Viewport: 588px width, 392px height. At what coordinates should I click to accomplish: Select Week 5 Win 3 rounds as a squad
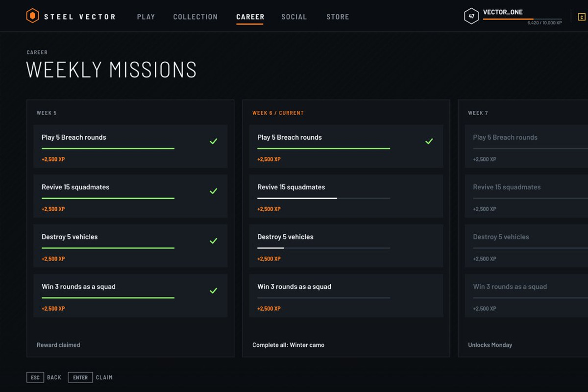130,295
